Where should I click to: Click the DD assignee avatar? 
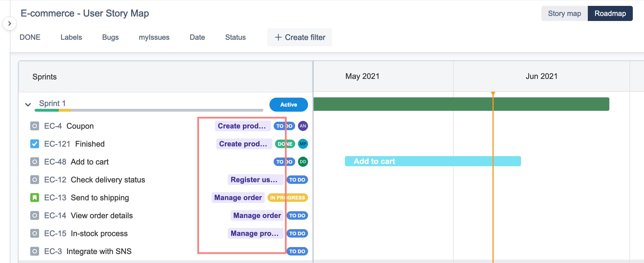click(x=303, y=162)
